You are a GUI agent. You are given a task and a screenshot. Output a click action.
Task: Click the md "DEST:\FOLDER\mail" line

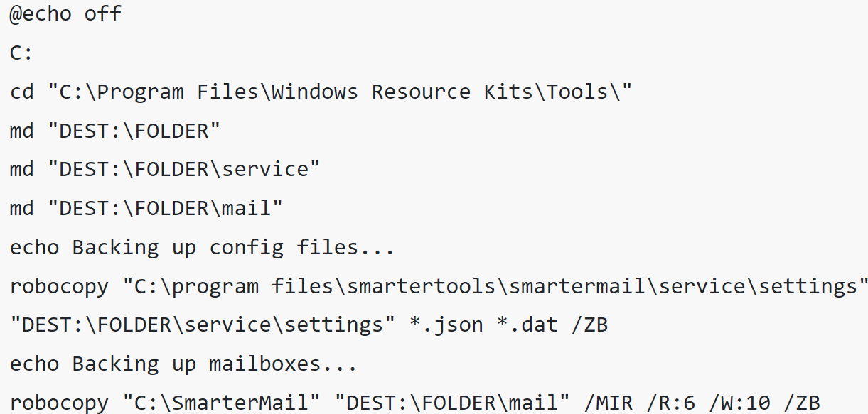(x=146, y=209)
